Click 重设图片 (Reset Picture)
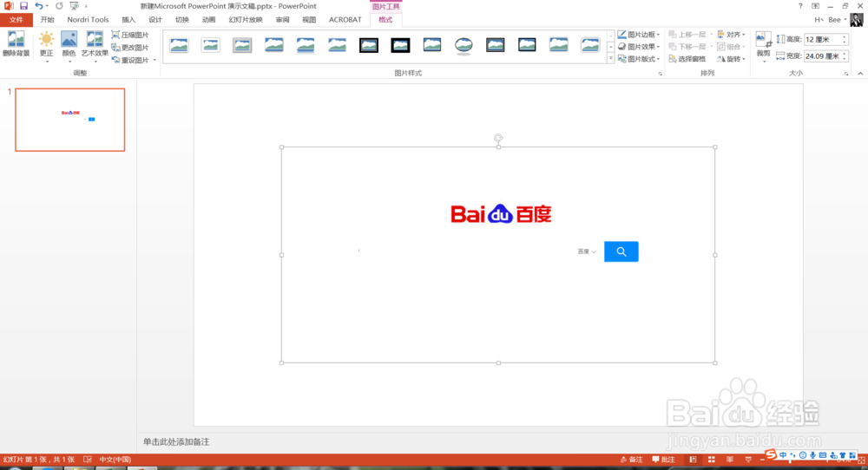The width and height of the screenshot is (868, 470). point(130,60)
